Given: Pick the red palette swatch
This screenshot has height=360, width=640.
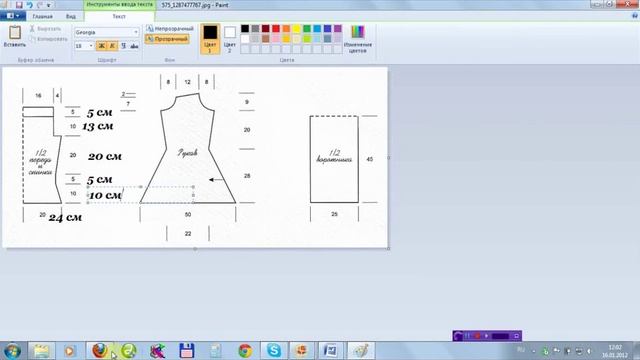Looking at the screenshot, I should coord(276,29).
